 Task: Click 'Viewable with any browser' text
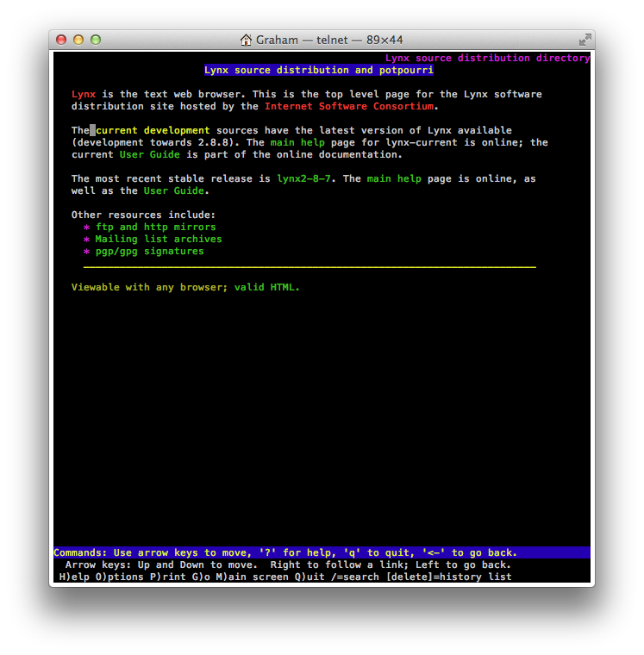(149, 287)
